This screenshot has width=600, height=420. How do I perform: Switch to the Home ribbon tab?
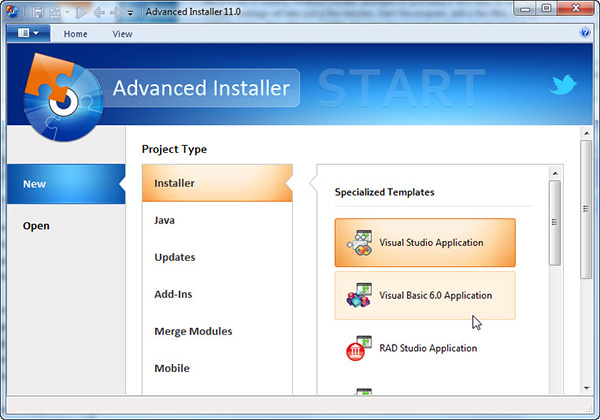tap(76, 34)
